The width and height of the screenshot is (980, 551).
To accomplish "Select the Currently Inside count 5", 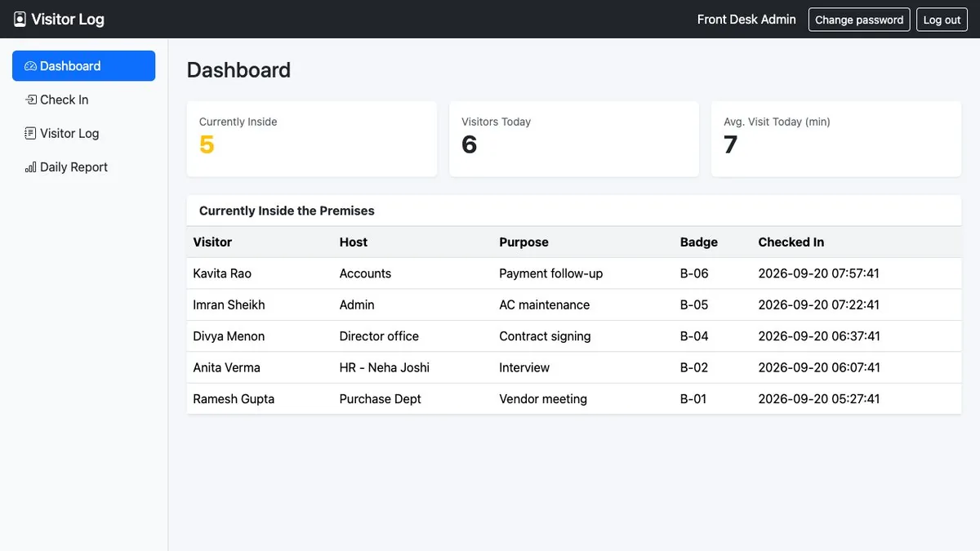I will click(x=207, y=144).
